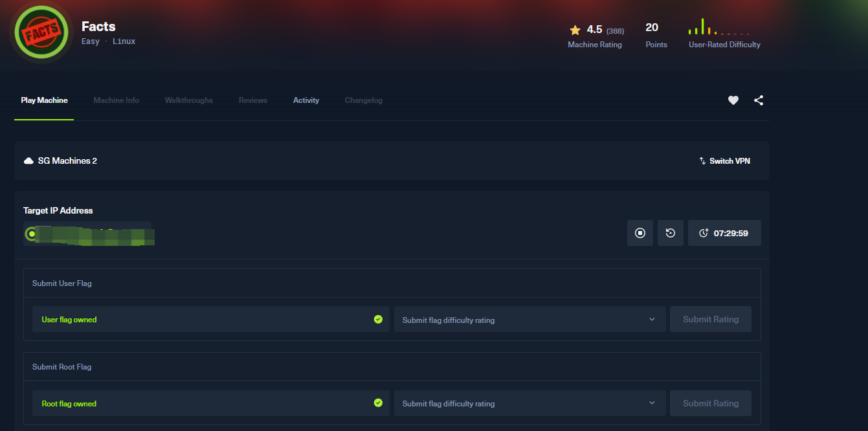Open the Machine Info tab
The height and width of the screenshot is (431, 868).
click(x=116, y=100)
